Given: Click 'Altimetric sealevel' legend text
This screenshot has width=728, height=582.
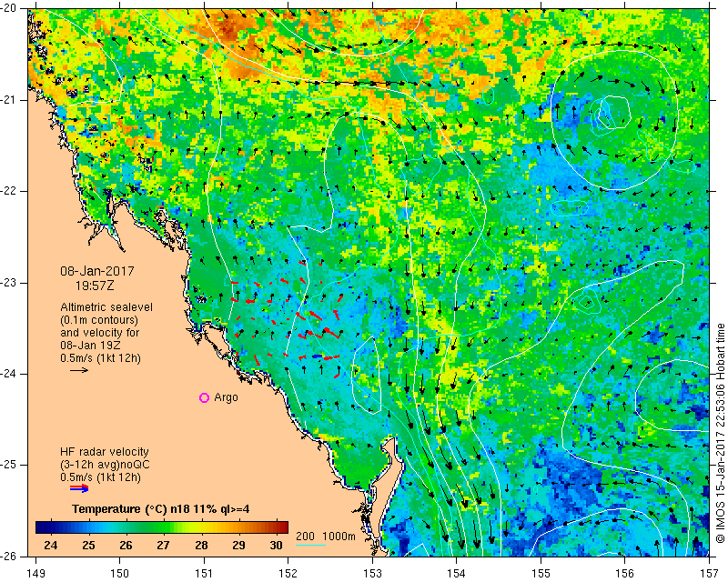Looking at the screenshot, I should 106,307.
